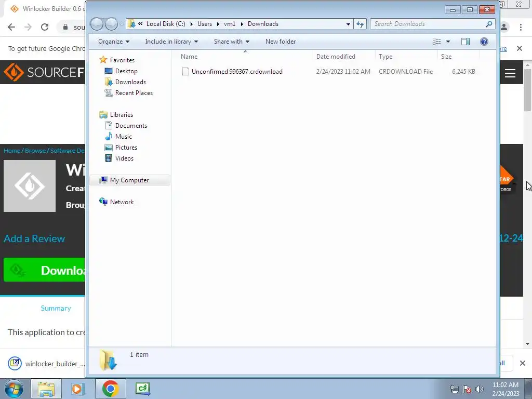Click the Favorites star icon
This screenshot has height=399, width=532.
tap(103, 60)
